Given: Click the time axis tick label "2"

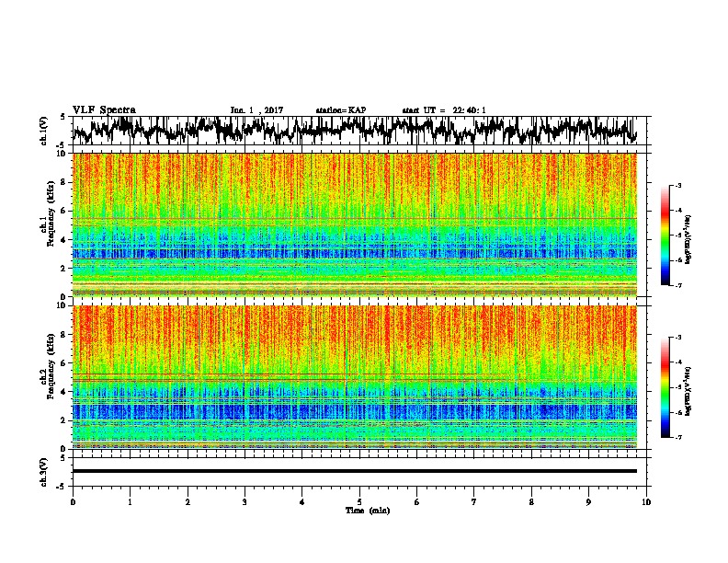Looking at the screenshot, I should (188, 502).
